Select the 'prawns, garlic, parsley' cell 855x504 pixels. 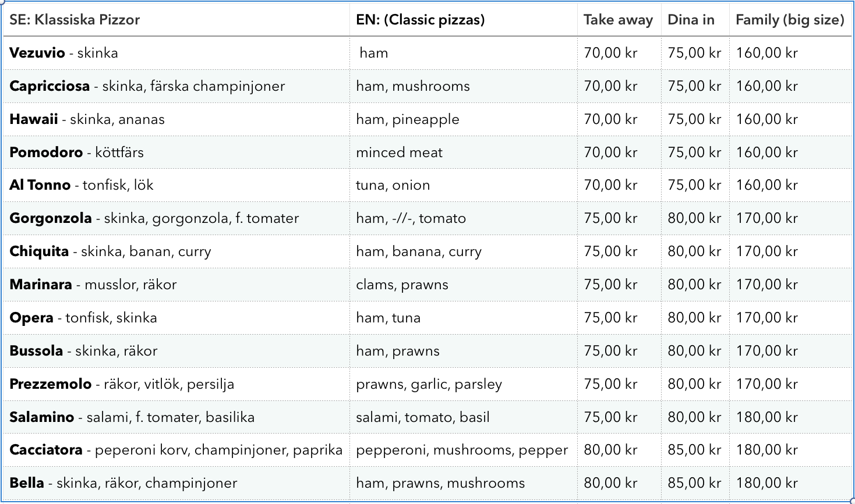click(x=429, y=384)
